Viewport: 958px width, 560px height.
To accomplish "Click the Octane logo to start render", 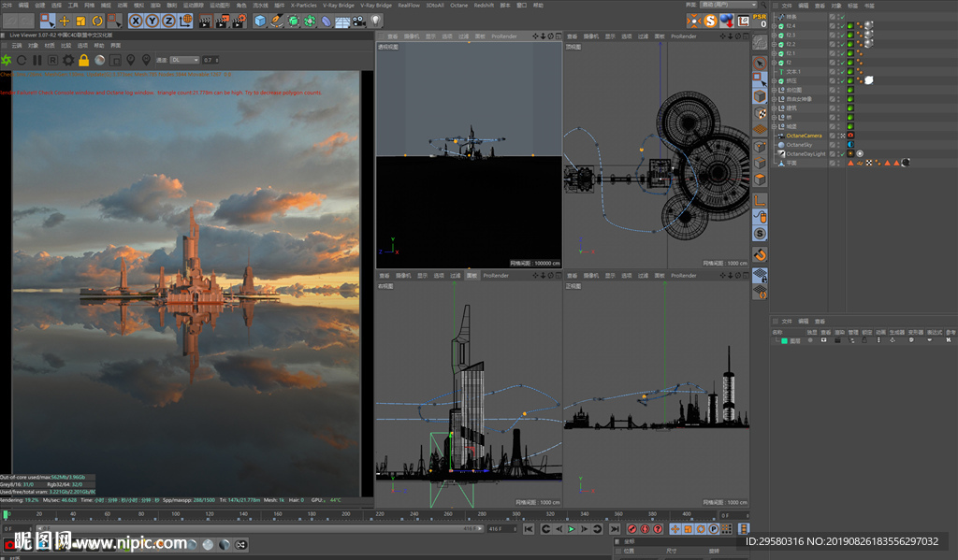I will pos(7,60).
